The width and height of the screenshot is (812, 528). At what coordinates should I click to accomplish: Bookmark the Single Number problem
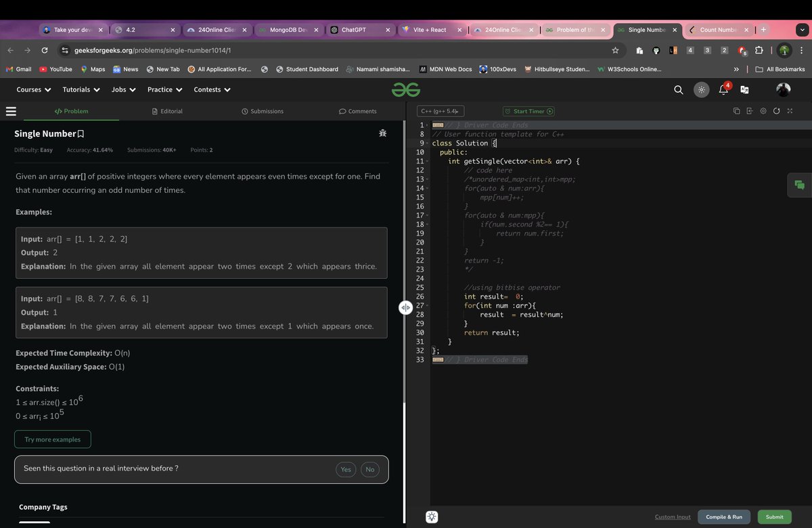(x=81, y=134)
